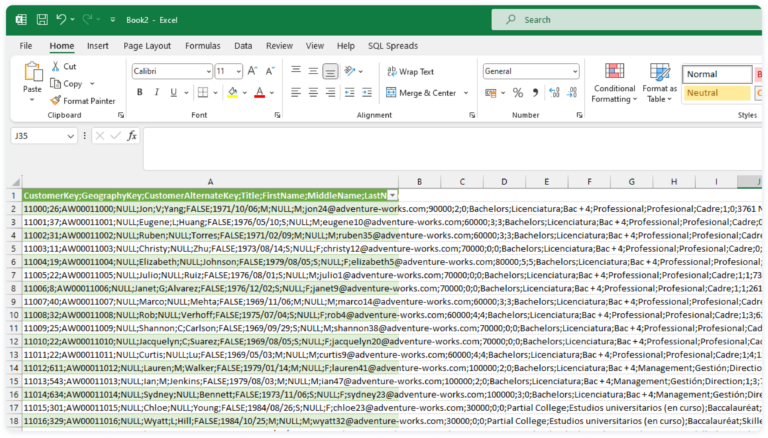The width and height of the screenshot is (768, 438).
Task: Click the Accounting Number Format icon
Action: (490, 93)
